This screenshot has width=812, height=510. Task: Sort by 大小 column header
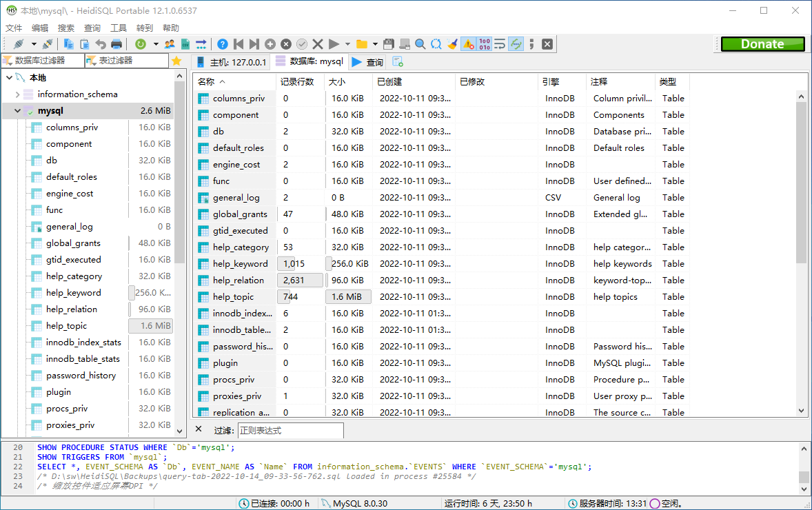[349, 82]
